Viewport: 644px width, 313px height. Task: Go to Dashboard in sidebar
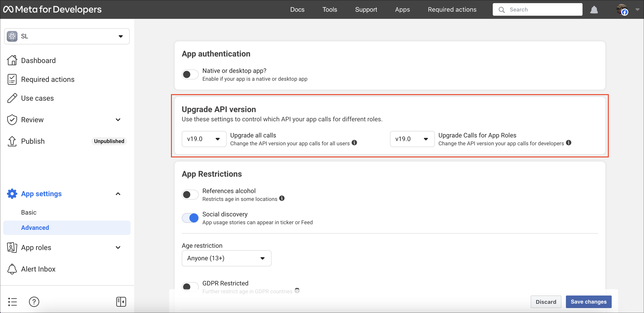[x=38, y=61]
